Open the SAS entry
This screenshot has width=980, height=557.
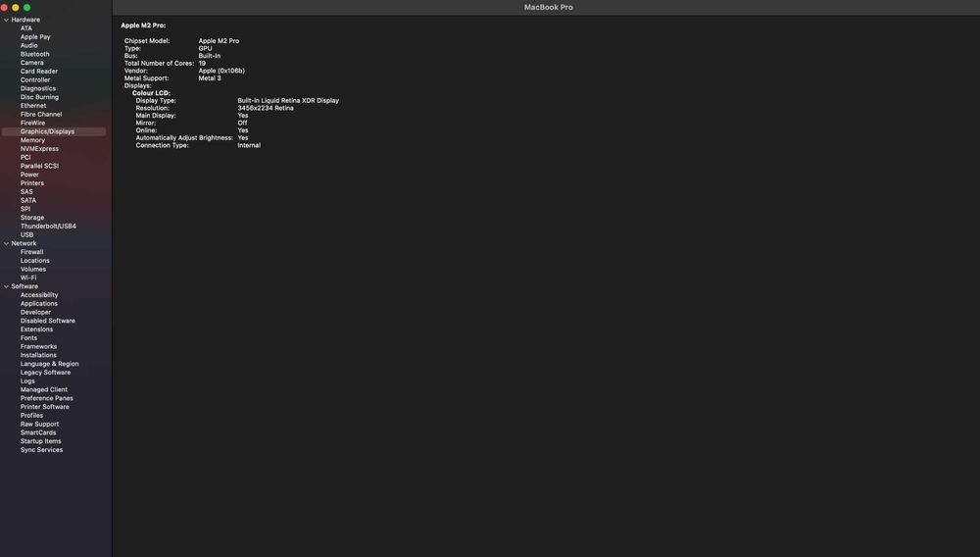pyautogui.click(x=26, y=192)
